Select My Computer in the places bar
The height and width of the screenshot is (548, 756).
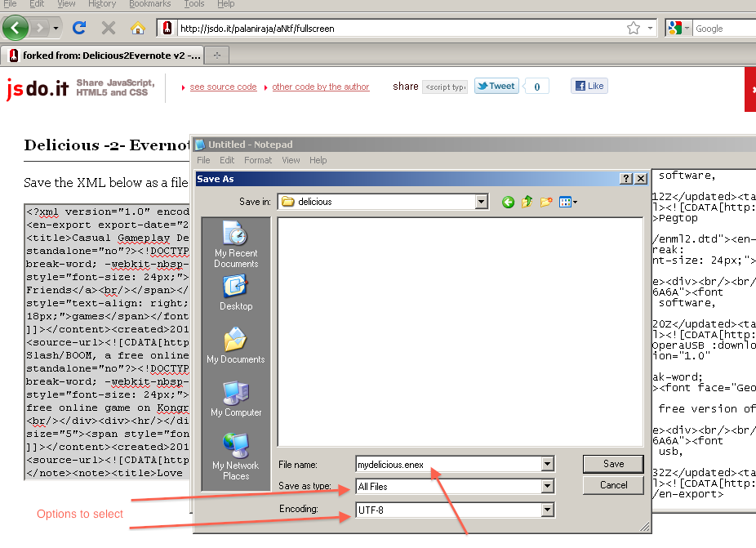(236, 399)
